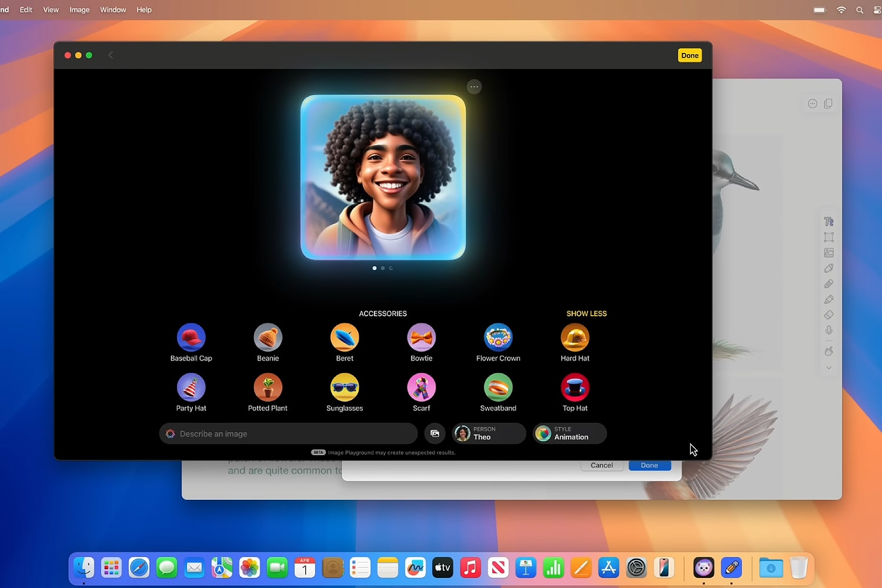Select the Top Hat accessory
This screenshot has height=588, width=882.
(575, 386)
